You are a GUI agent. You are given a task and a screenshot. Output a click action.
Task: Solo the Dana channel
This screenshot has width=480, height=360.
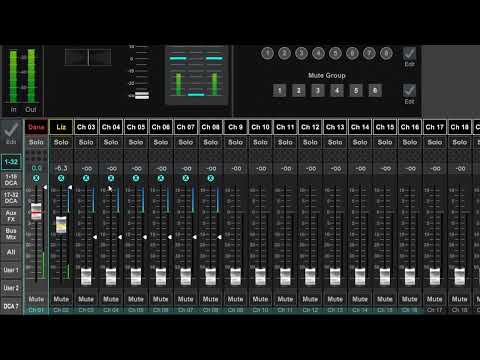click(x=36, y=142)
